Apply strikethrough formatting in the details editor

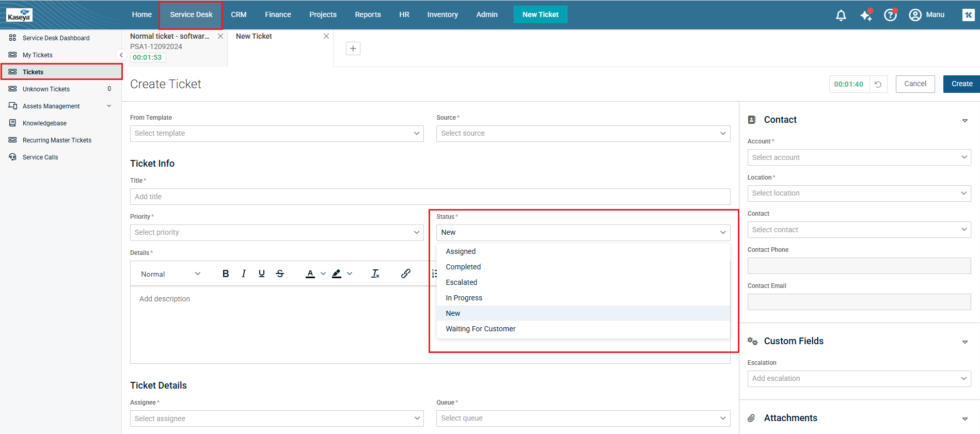click(x=280, y=274)
